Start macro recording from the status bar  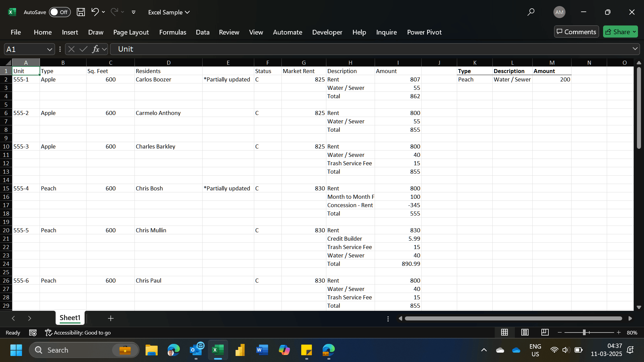(33, 332)
